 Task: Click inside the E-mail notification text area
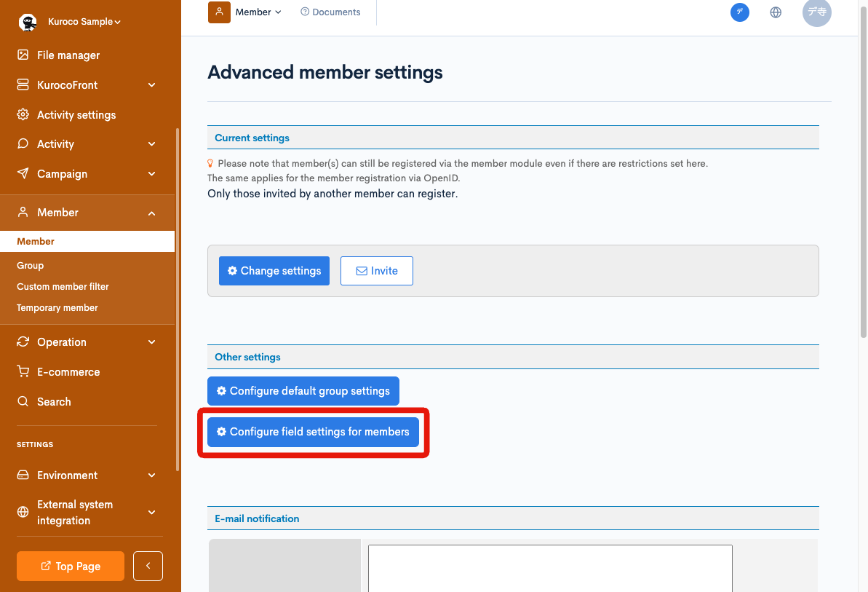[549, 572]
